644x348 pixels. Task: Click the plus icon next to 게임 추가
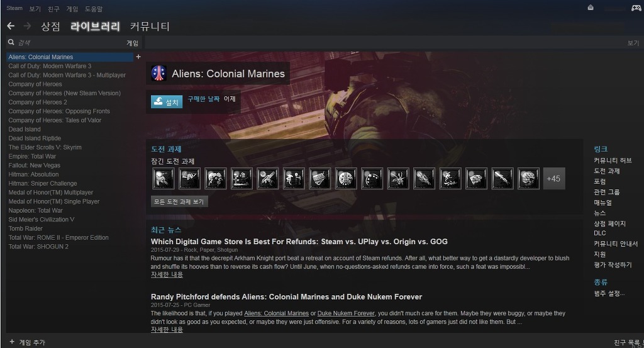tap(12, 342)
